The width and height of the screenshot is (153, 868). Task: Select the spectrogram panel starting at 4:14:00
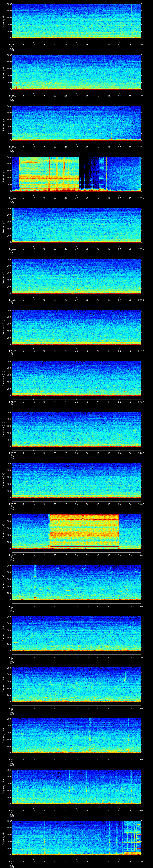coord(76,21)
